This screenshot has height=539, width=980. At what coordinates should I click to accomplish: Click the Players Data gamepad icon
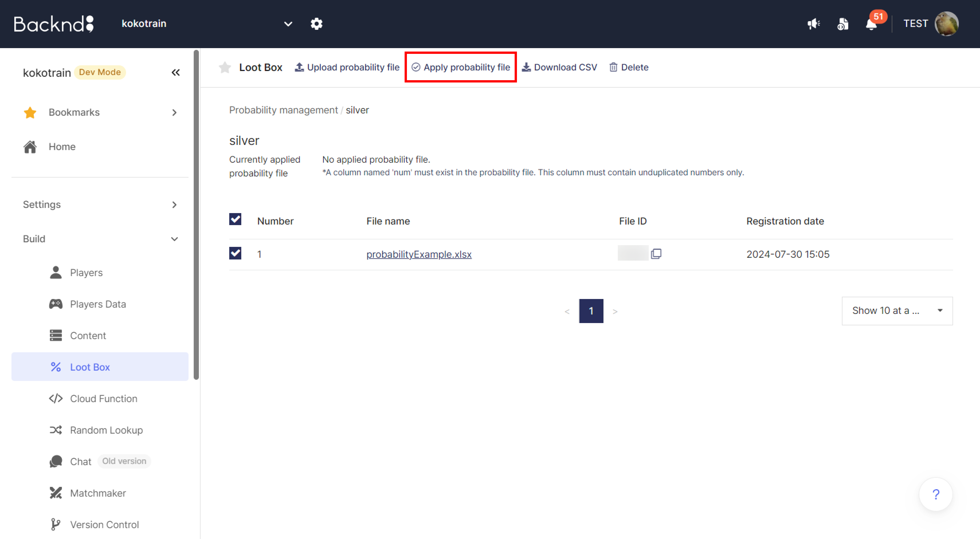56,304
